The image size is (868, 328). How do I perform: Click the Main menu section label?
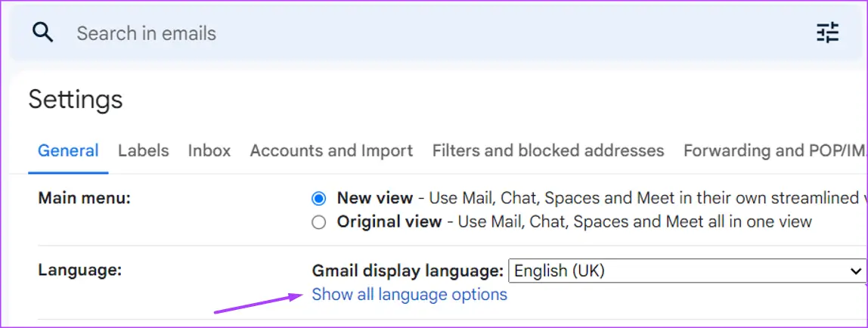pyautogui.click(x=85, y=199)
